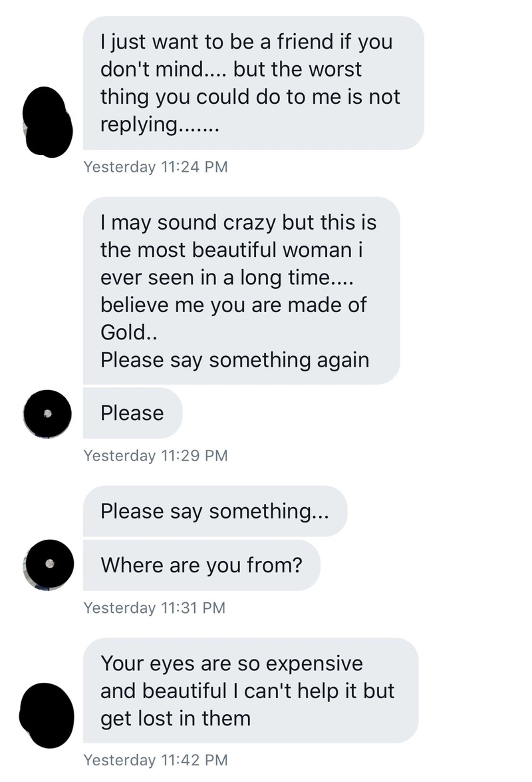Tap the short "Please" message bubble
This screenshot has height=782, width=532.
click(132, 413)
